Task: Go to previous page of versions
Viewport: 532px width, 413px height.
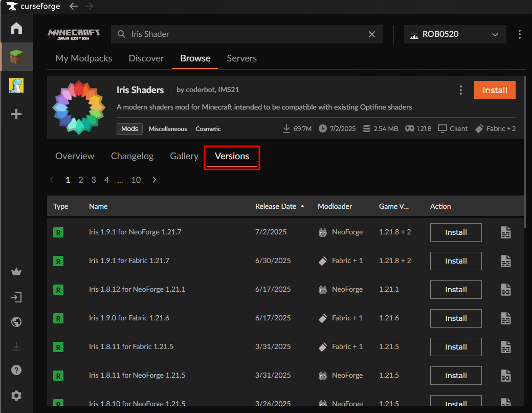Action: pos(52,180)
